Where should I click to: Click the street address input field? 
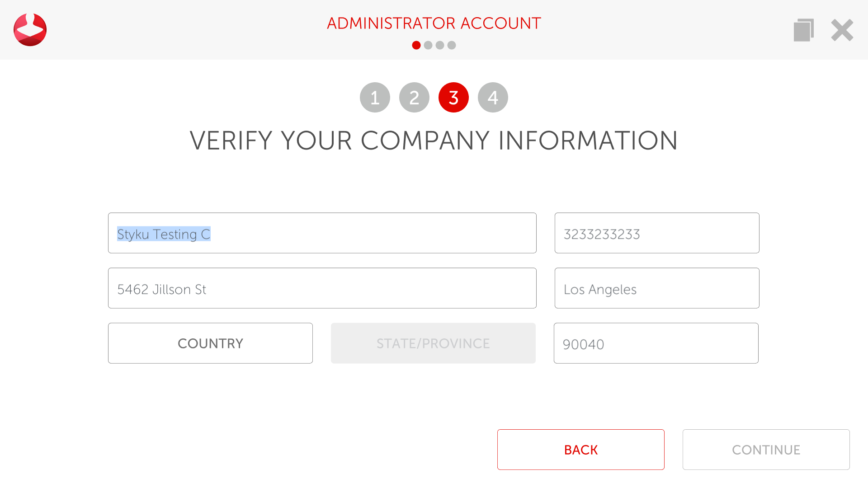[322, 289]
